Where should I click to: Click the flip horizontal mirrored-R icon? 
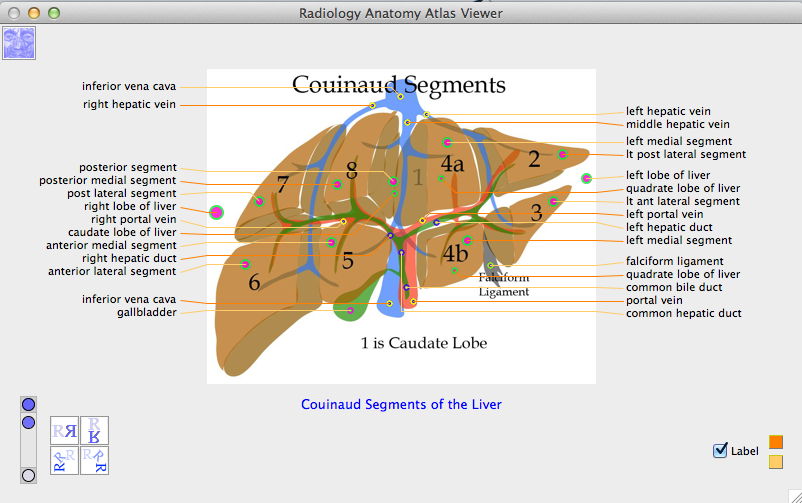pyautogui.click(x=65, y=431)
